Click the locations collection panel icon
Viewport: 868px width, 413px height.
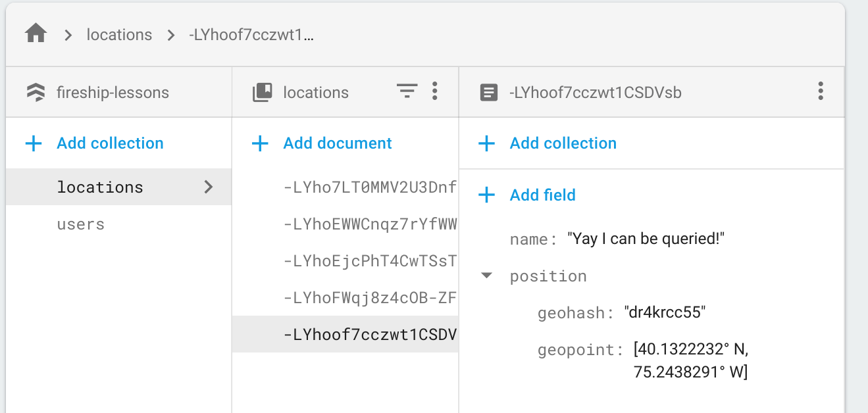(x=262, y=91)
